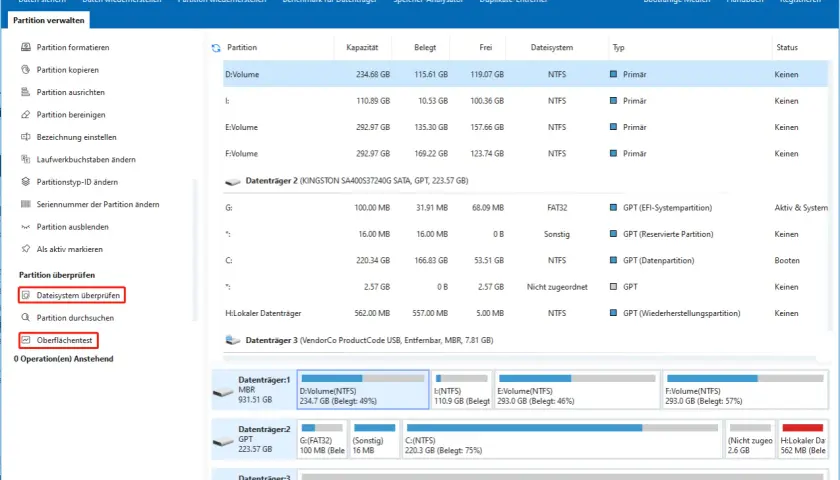Select the D:Volume partition row
Image resolution: width=840 pixels, height=480 pixels.
pyautogui.click(x=526, y=74)
